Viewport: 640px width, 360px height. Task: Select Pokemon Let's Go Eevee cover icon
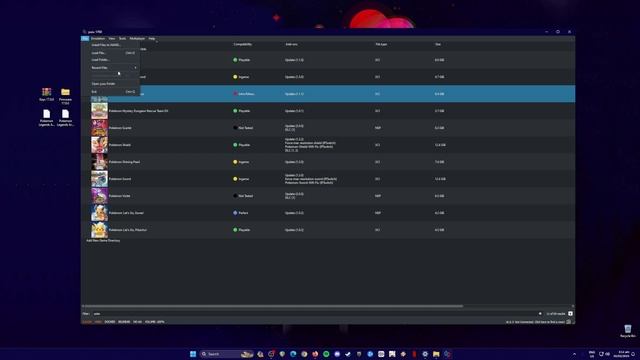tap(99, 213)
